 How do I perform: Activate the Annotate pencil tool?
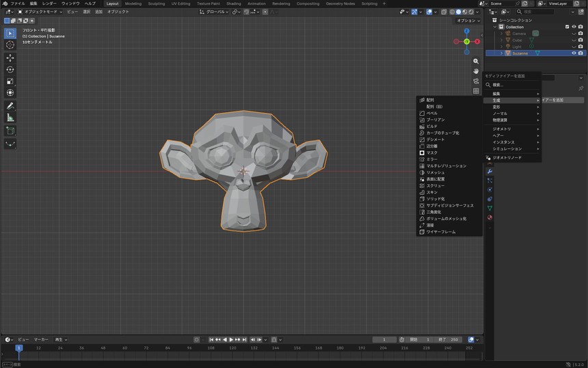pos(10,106)
